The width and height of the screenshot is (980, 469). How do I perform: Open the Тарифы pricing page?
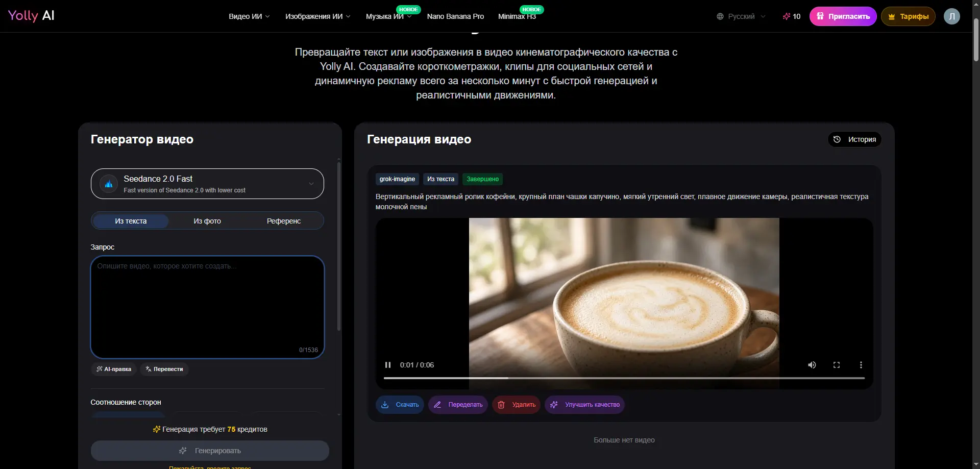pyautogui.click(x=909, y=16)
